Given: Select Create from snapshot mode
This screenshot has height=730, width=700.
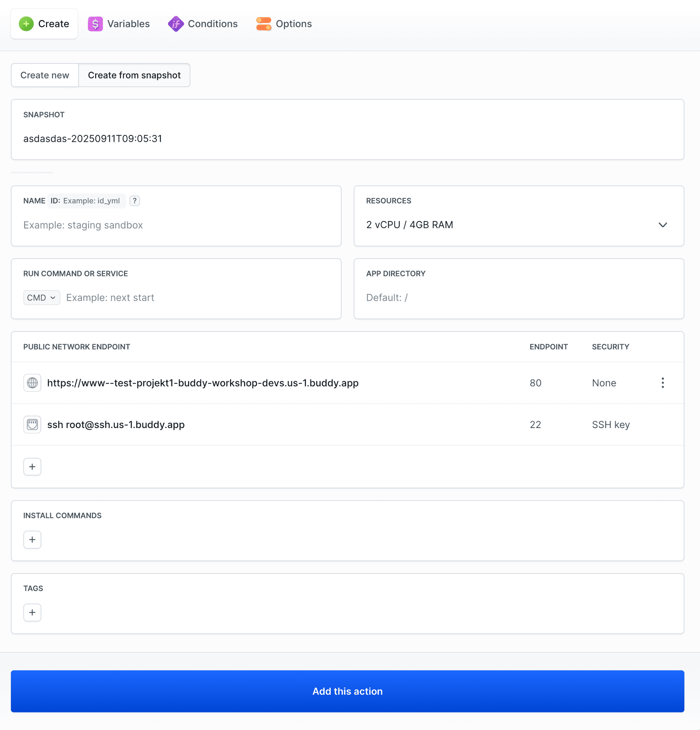Looking at the screenshot, I should pos(134,75).
